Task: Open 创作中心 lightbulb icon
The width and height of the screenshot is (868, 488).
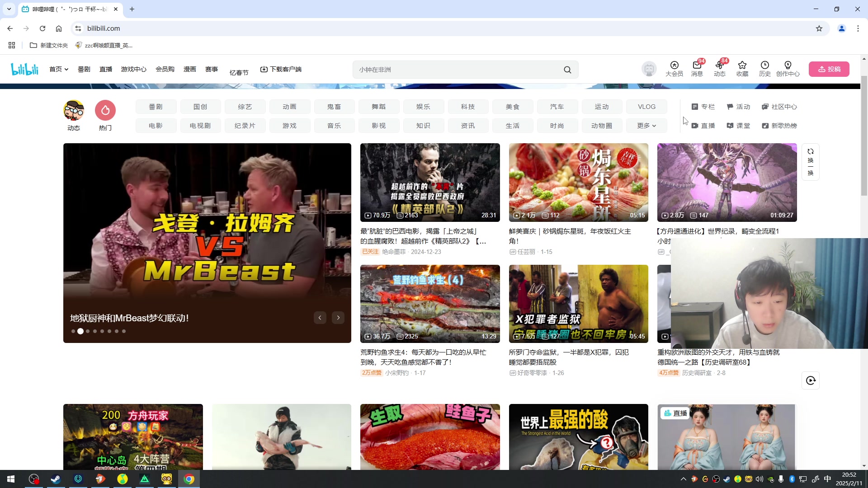Action: [788, 69]
